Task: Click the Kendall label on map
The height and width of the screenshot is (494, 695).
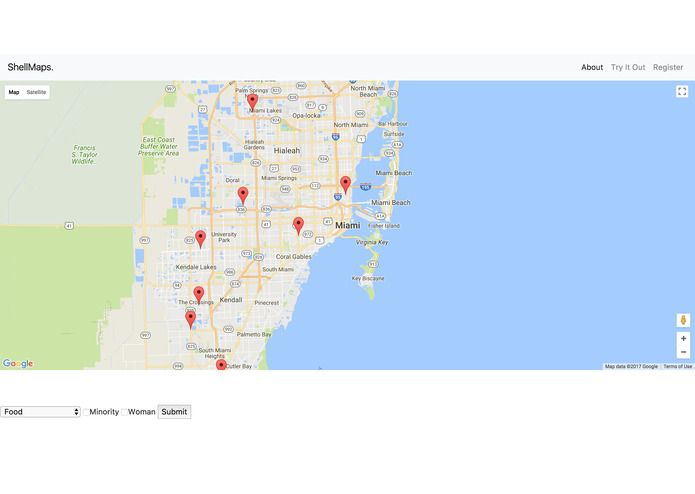Action: (x=231, y=300)
